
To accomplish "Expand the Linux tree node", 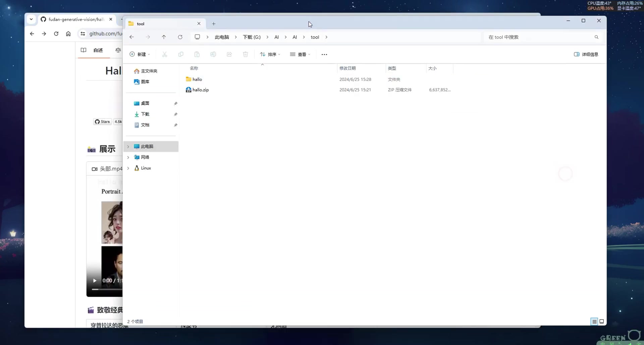I will [128, 168].
